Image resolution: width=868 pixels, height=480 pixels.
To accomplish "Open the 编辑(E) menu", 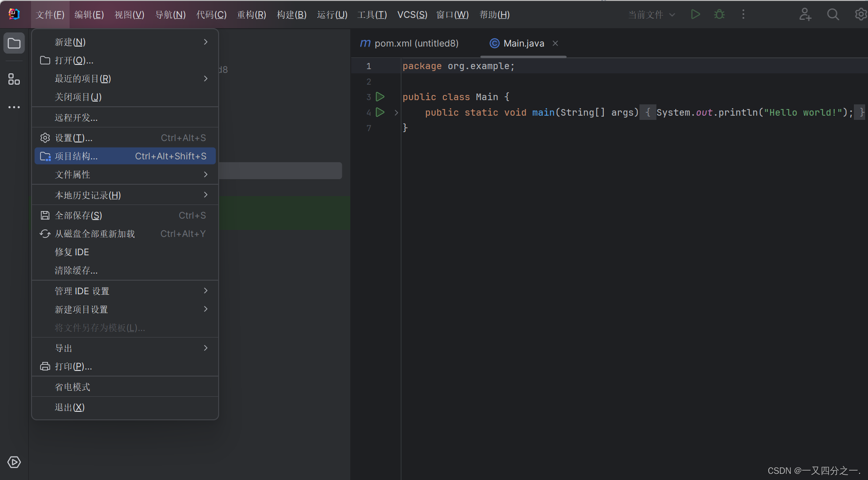I will click(89, 15).
